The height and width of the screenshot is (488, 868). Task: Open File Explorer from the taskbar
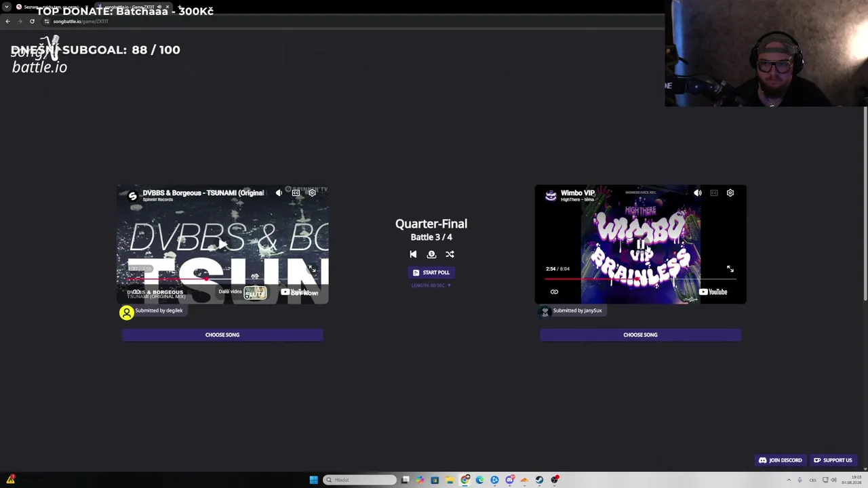click(x=450, y=480)
